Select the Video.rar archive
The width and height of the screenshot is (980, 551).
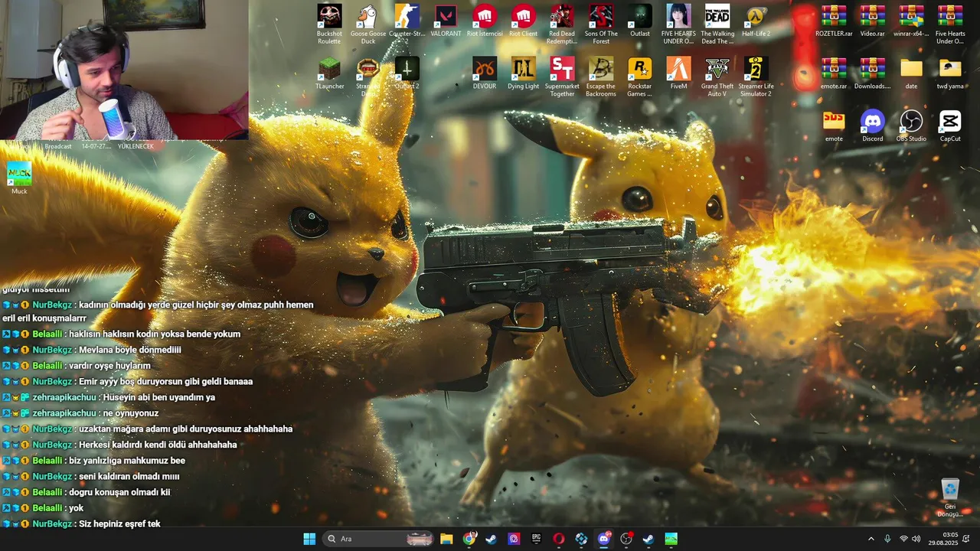[872, 21]
